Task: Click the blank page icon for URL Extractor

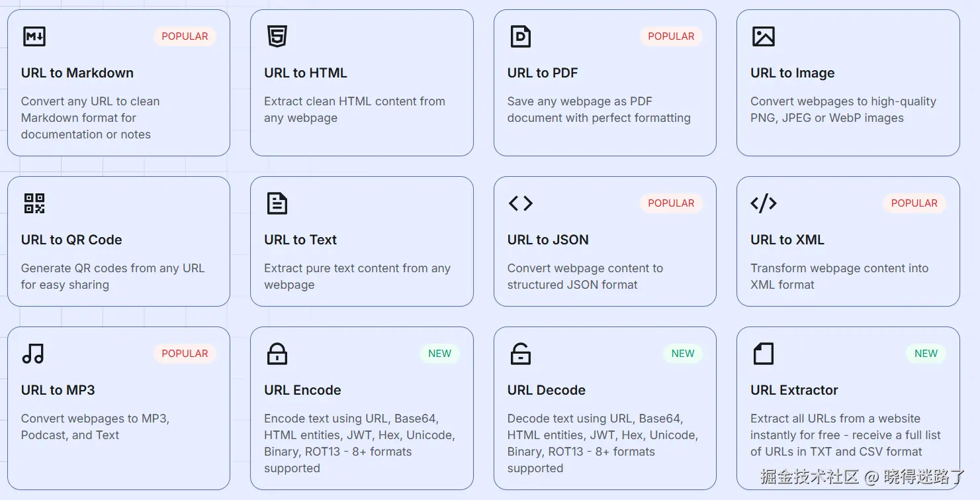Action: coord(763,354)
